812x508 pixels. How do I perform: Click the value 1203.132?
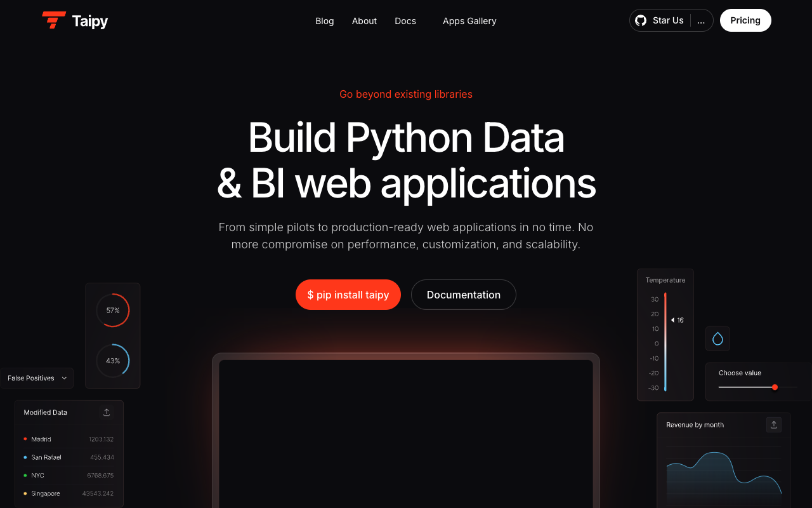point(101,439)
